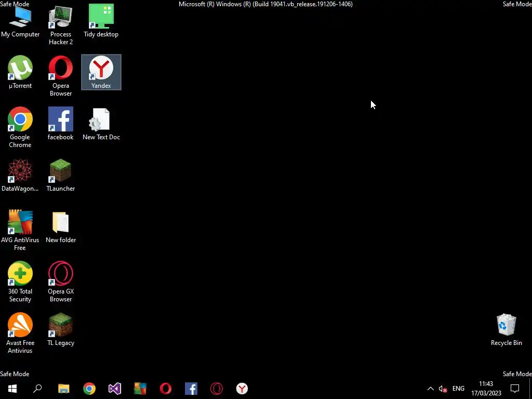Open File Explorer from the taskbar
Screen dimensions: 532x399
[x=64, y=389]
